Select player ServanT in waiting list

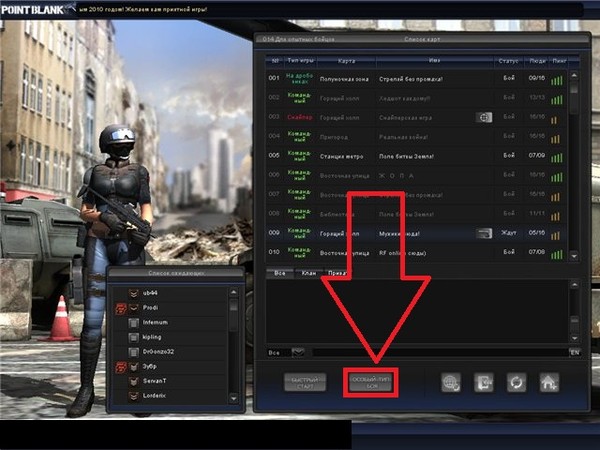[x=170, y=381]
